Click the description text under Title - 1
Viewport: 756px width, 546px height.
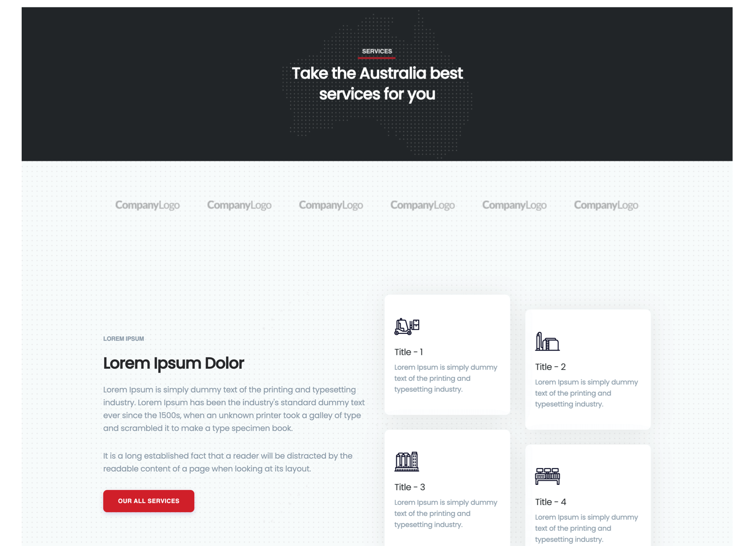click(x=446, y=378)
